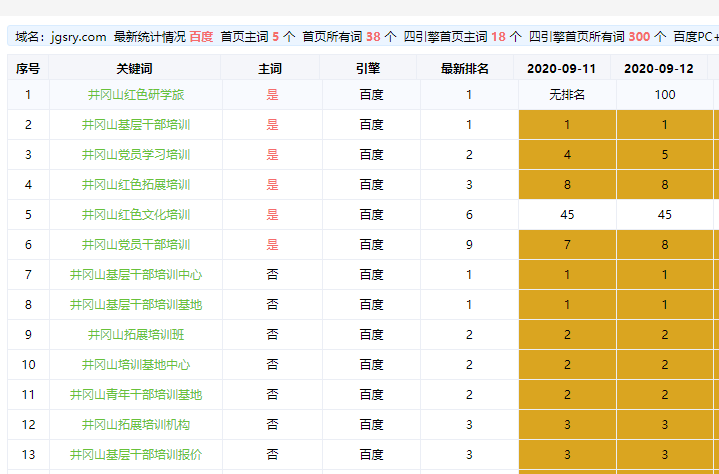Screen dimensions: 719x474
Task: Click the 关键词 column header
Action: [134, 69]
